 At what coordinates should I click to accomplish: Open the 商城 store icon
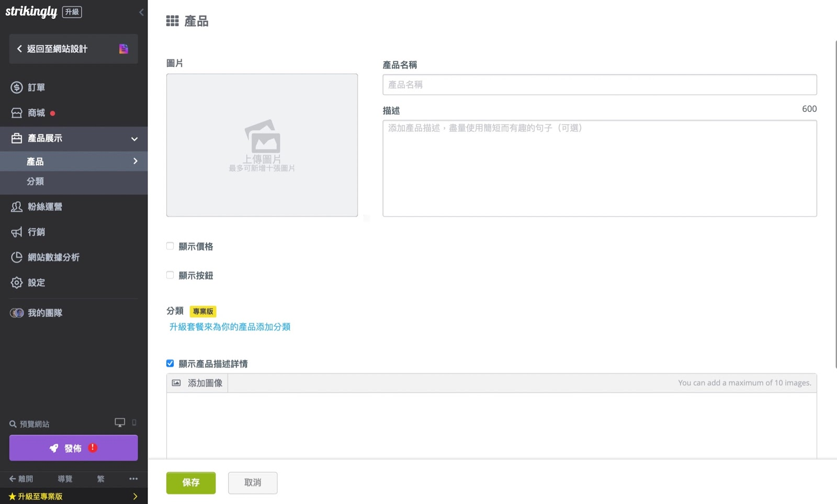pos(17,113)
